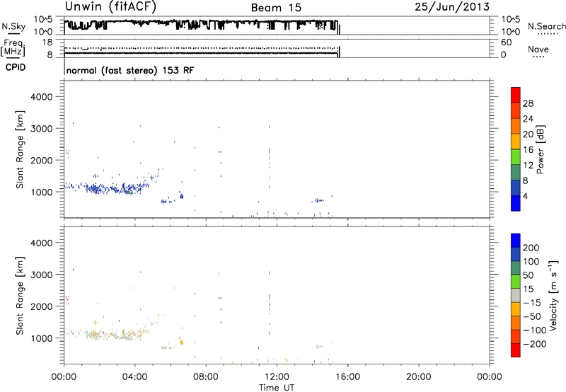Click the "50" velocity color bar label
This screenshot has height=392, width=566.
[x=528, y=275]
